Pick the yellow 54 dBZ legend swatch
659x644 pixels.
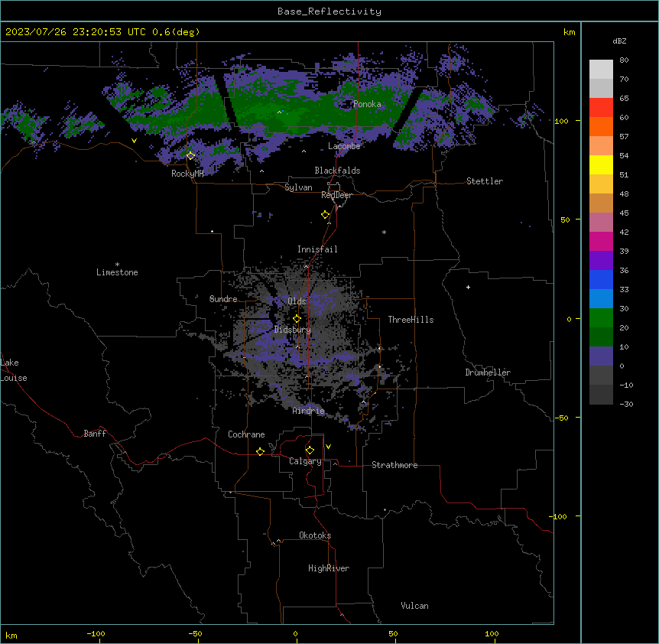point(601,165)
